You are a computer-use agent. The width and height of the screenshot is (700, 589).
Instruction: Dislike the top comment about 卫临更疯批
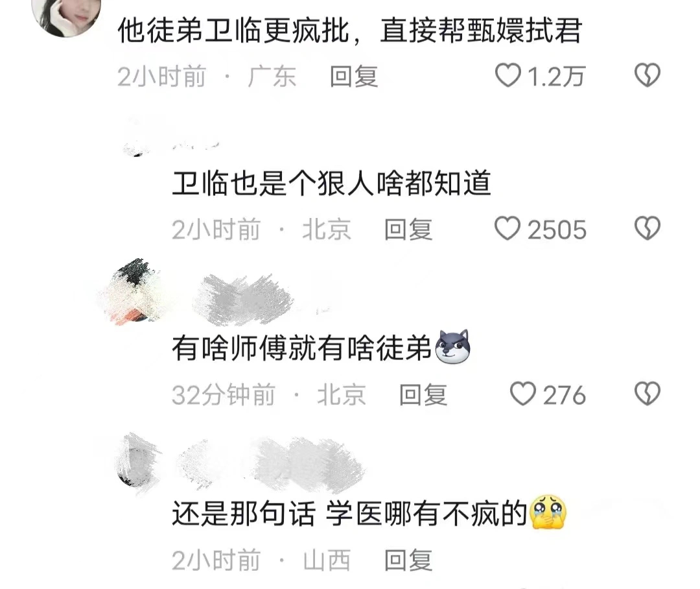tap(647, 75)
